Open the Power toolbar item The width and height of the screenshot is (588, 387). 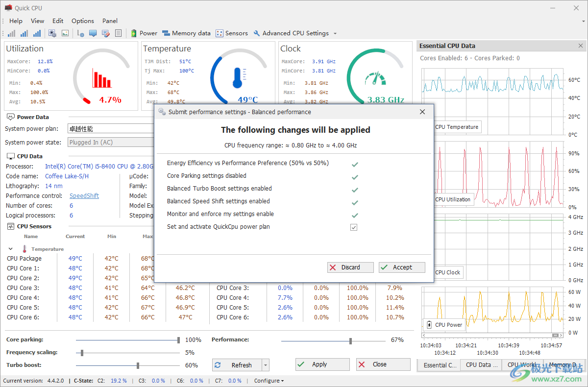tap(144, 33)
